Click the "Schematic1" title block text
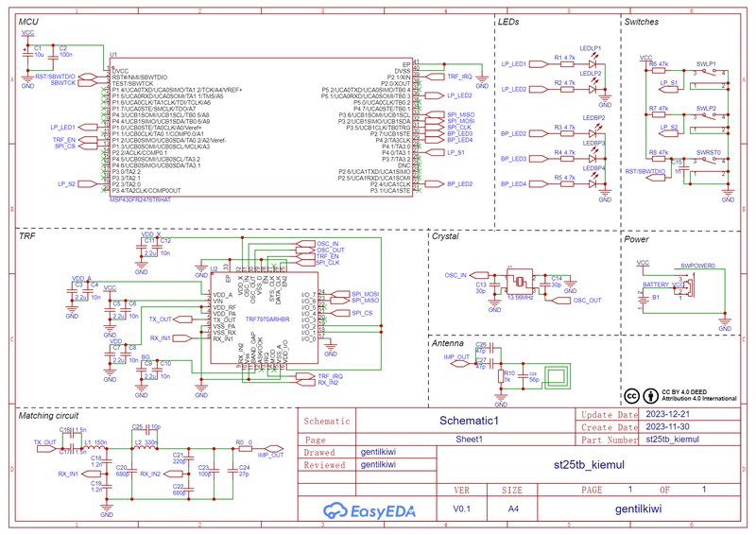The image size is (756, 535). [x=469, y=421]
